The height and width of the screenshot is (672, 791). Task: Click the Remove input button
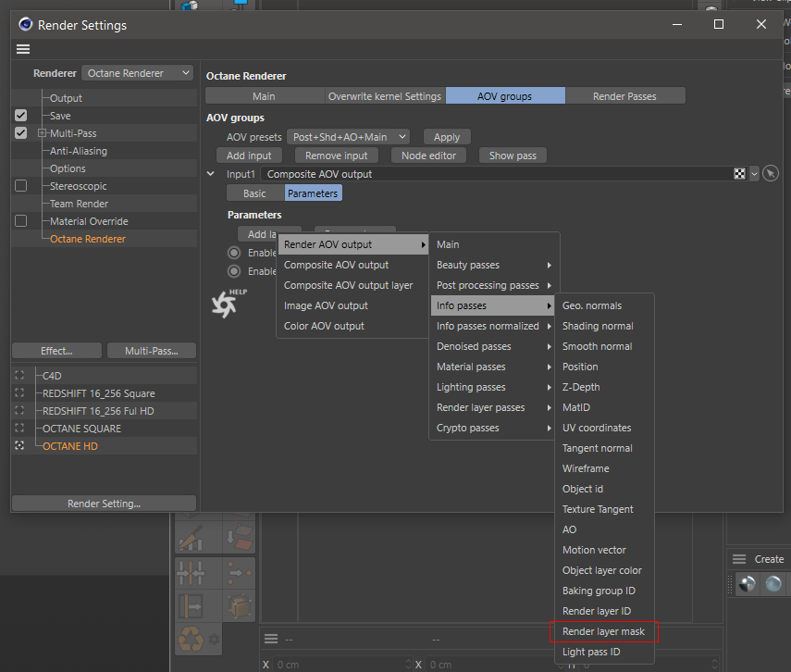[337, 156]
